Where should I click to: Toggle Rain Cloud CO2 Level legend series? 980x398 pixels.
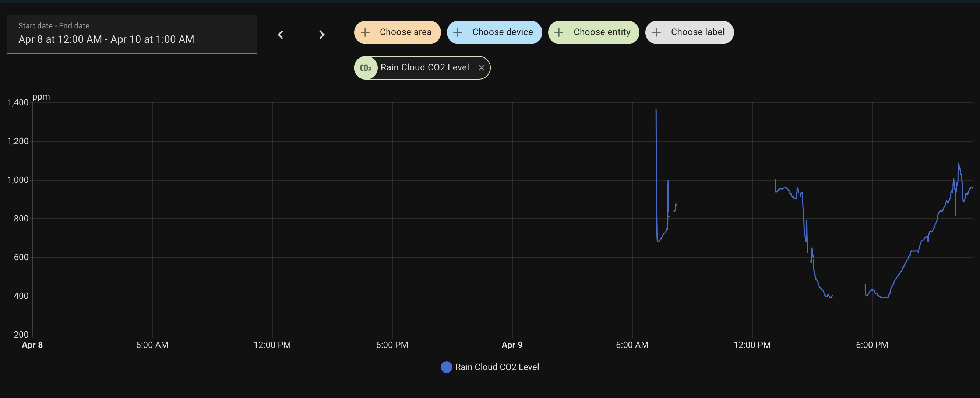(497, 367)
